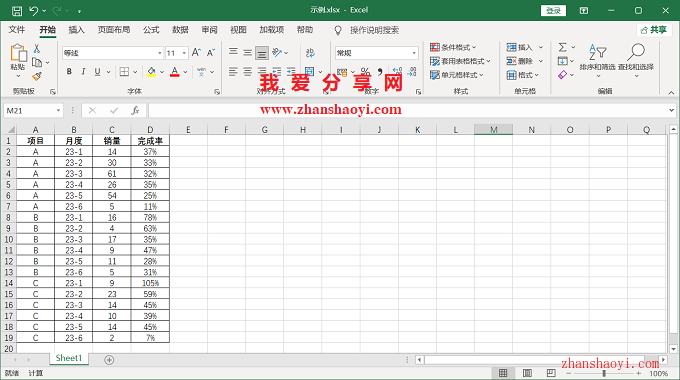Screen dimensions: 680x380
Task: Toggle center horizontal alignment
Action: point(248,72)
